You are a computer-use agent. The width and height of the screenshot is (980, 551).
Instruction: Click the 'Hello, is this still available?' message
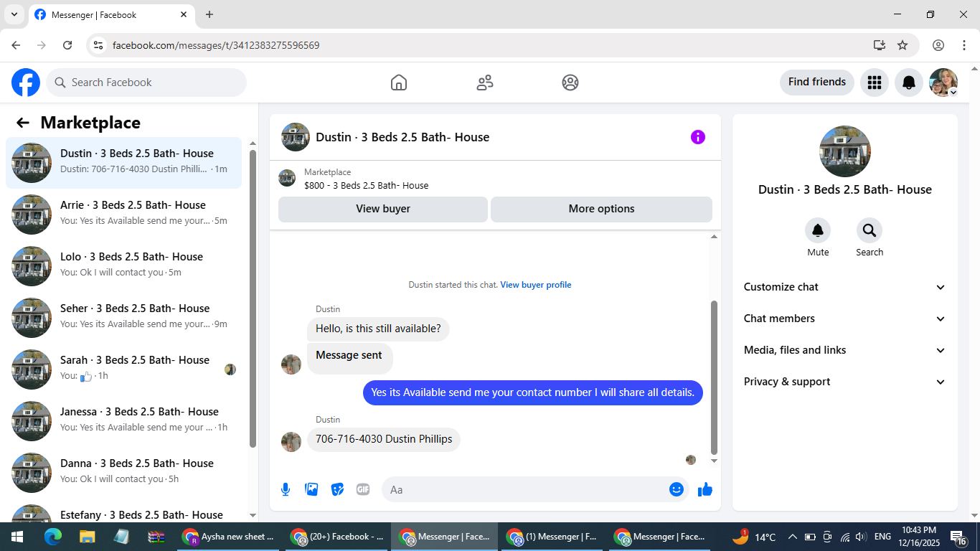(378, 329)
